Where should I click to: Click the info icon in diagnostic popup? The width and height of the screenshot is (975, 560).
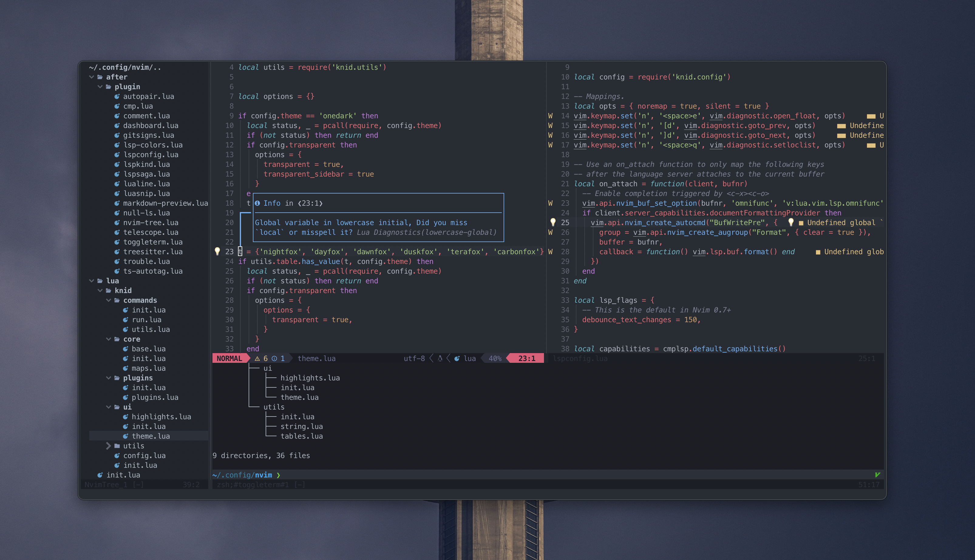pyautogui.click(x=257, y=203)
